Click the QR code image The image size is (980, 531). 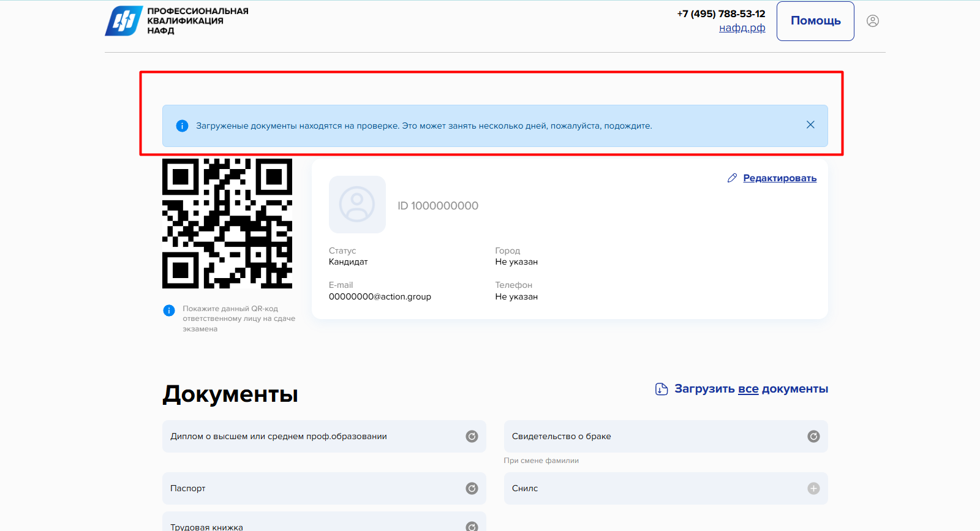click(x=227, y=224)
